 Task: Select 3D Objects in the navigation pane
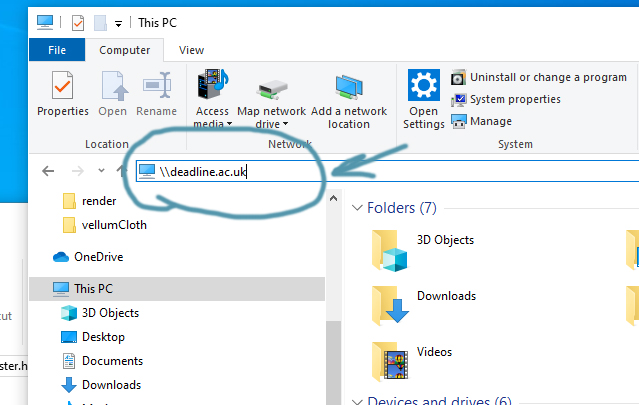tap(100, 313)
